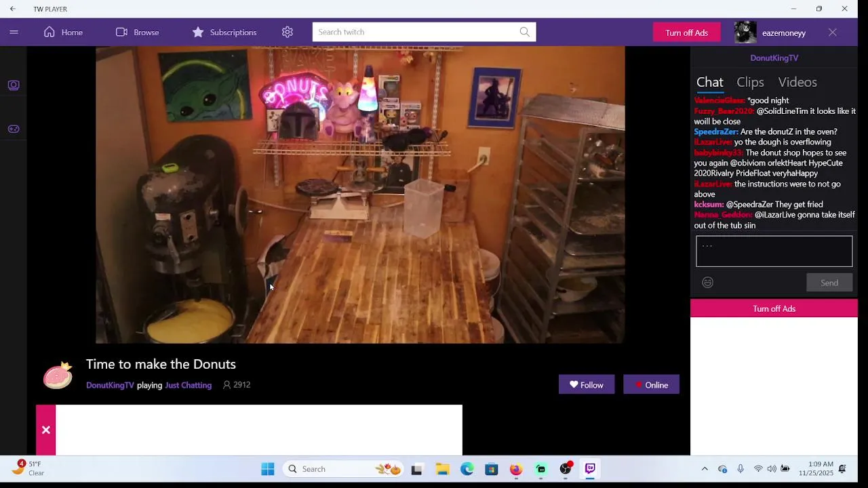
Task: Click username Nanna_Geddon in chat
Action: [723, 215]
